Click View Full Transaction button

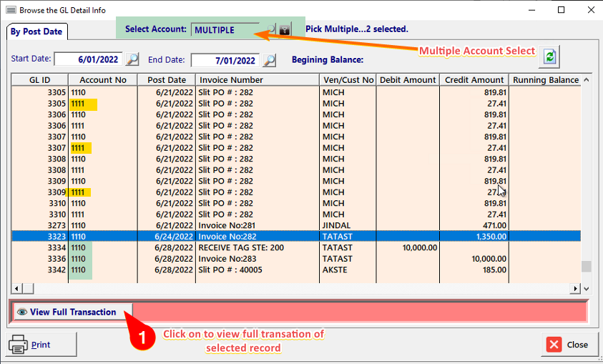coord(73,312)
